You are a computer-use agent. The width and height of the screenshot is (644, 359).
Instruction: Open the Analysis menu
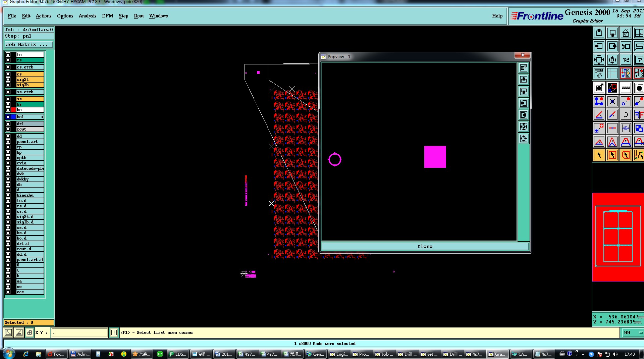[x=88, y=16]
